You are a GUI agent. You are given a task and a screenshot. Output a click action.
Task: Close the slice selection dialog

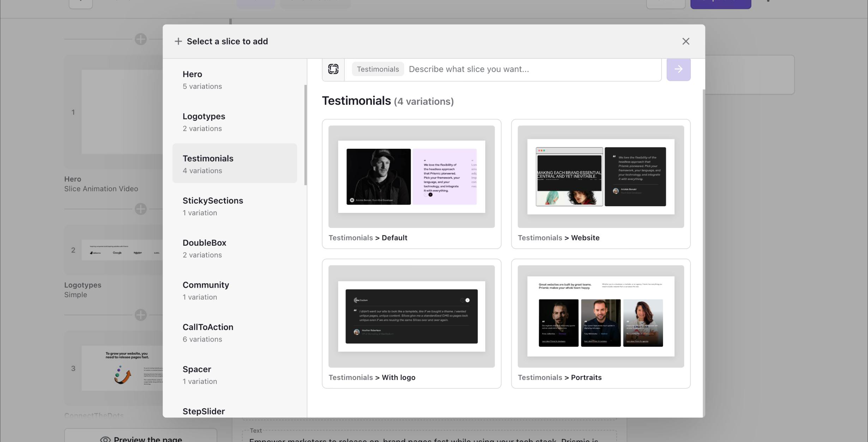[686, 41]
